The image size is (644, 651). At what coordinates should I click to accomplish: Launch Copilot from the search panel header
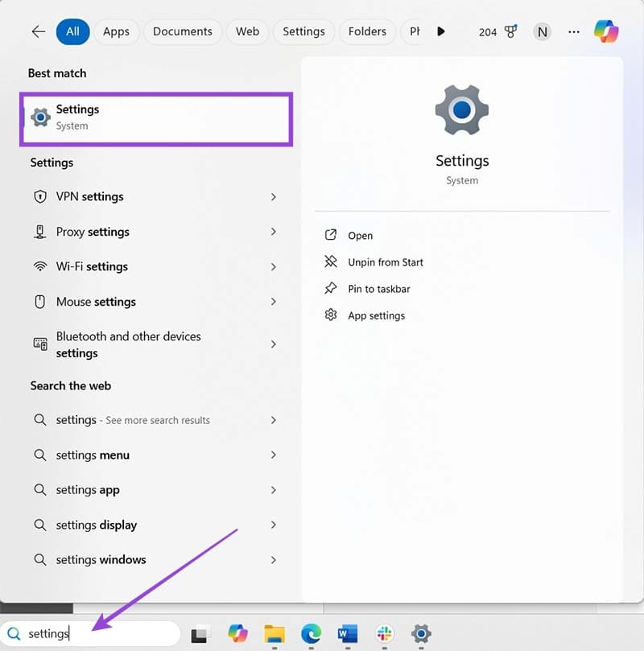point(606,31)
